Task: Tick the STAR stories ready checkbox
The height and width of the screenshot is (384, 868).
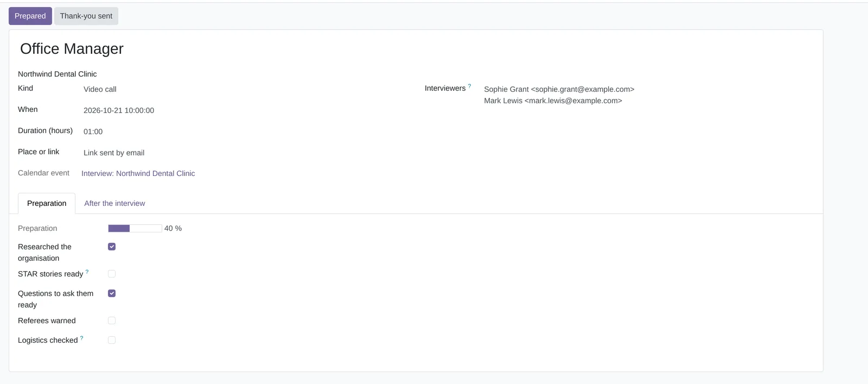Action: click(x=112, y=274)
